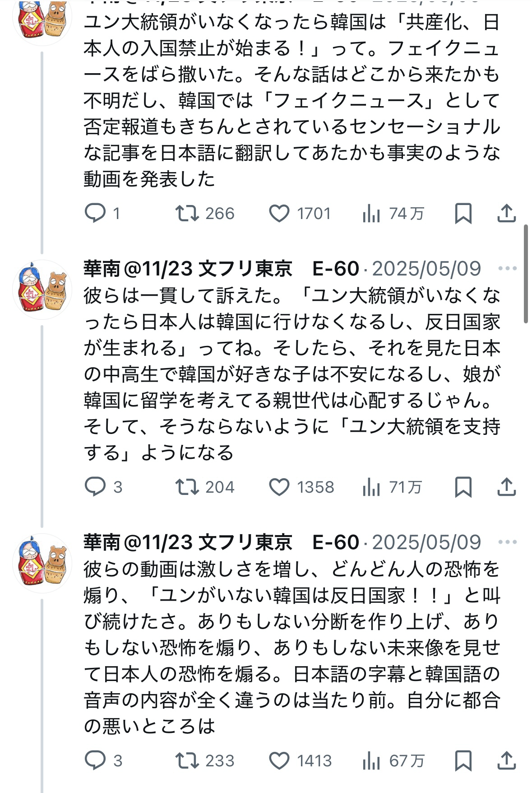Reply to the post with 74万 views

coord(95,213)
